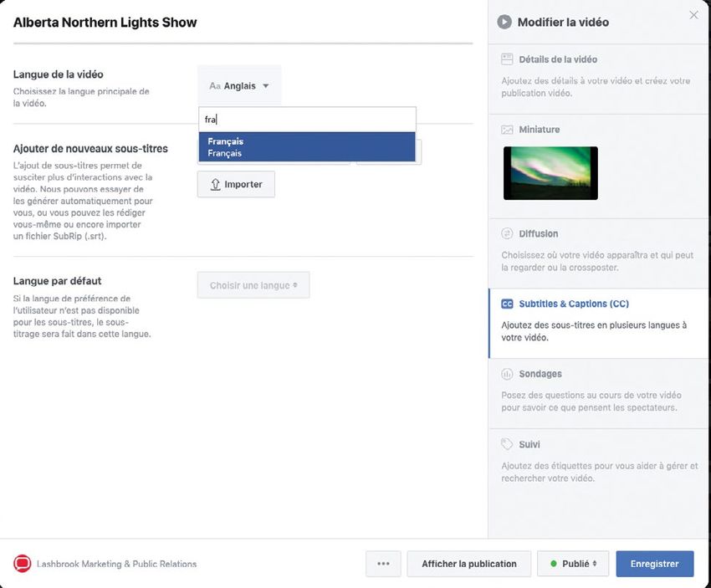
Task: Click the play icon beside Modifier la vidéo
Action: click(504, 23)
